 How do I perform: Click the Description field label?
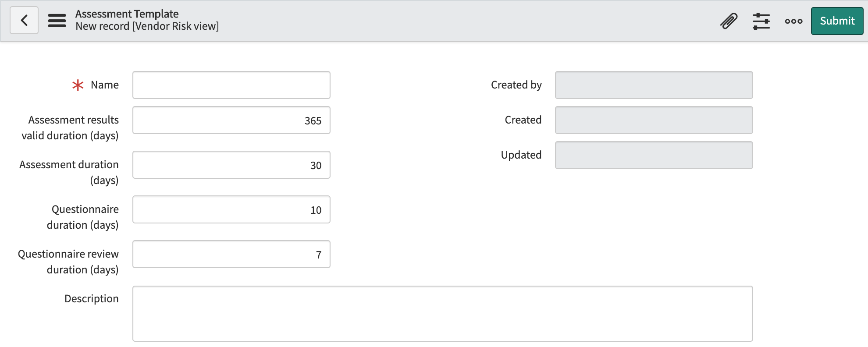(x=92, y=299)
